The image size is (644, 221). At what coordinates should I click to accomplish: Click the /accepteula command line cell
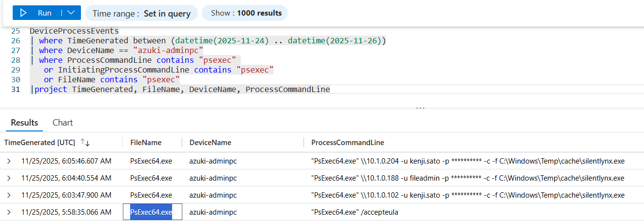(354, 212)
